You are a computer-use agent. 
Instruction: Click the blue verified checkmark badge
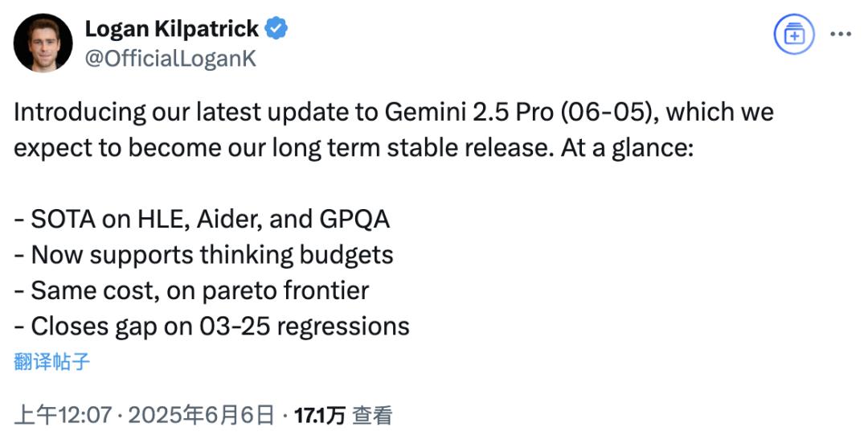tap(276, 28)
